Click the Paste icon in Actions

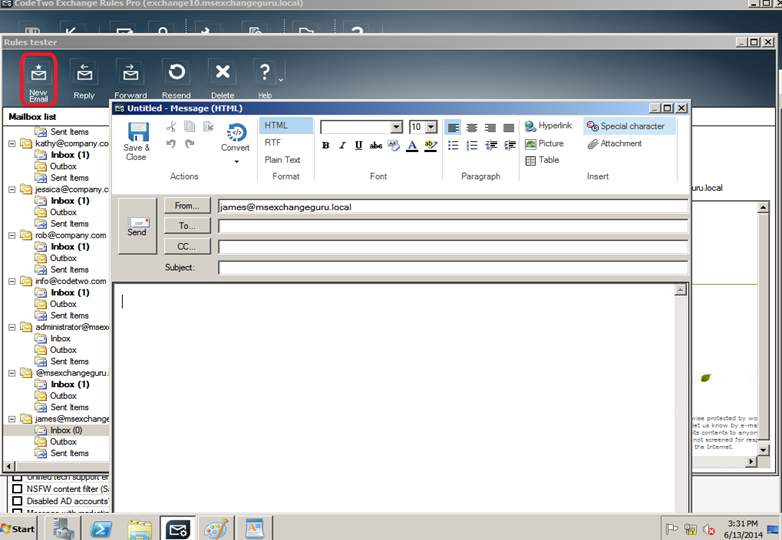tap(208, 127)
